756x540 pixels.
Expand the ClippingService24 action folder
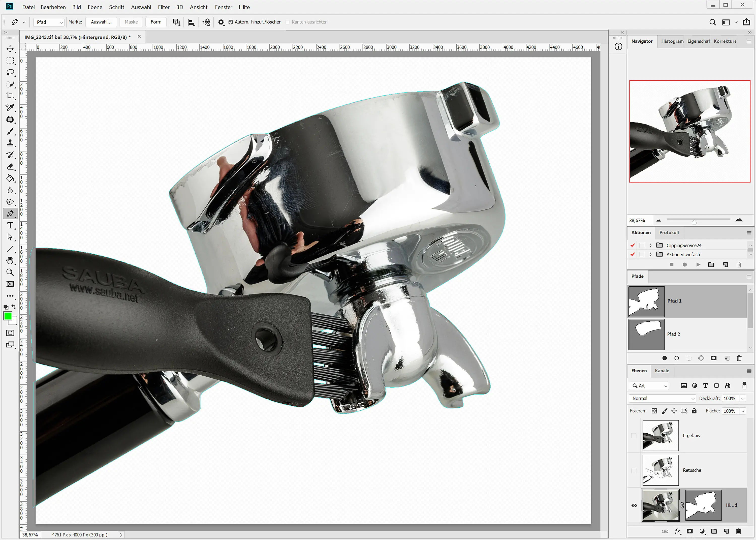click(x=650, y=245)
